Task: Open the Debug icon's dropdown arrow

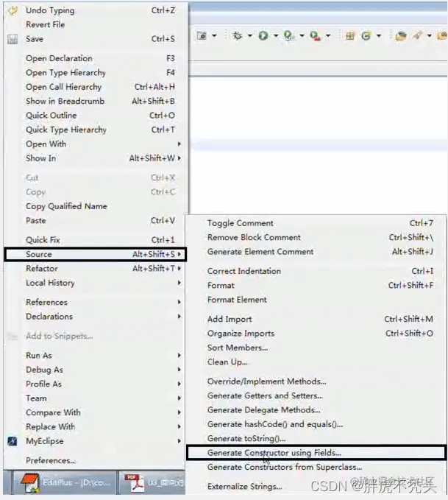Action: (250, 35)
